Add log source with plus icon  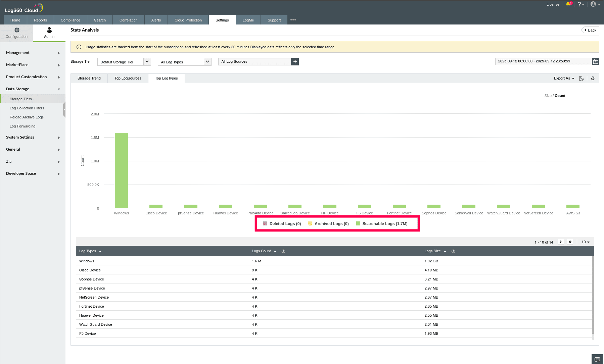pyautogui.click(x=295, y=62)
